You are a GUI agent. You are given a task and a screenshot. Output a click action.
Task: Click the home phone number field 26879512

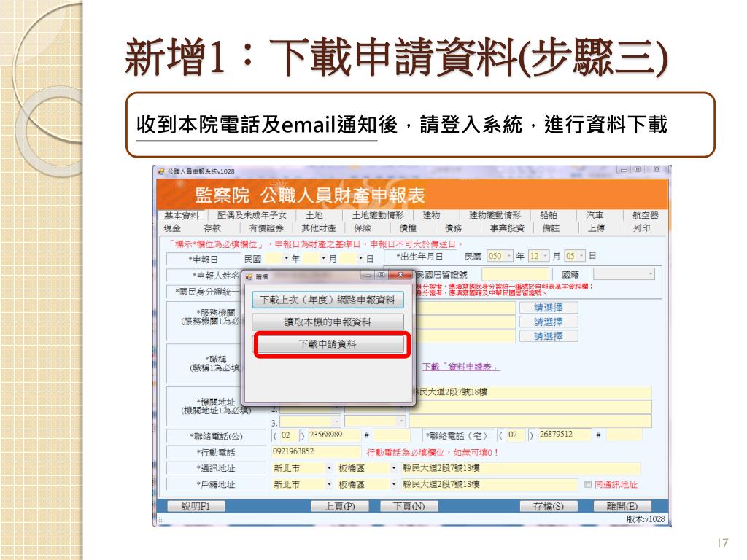click(x=564, y=435)
